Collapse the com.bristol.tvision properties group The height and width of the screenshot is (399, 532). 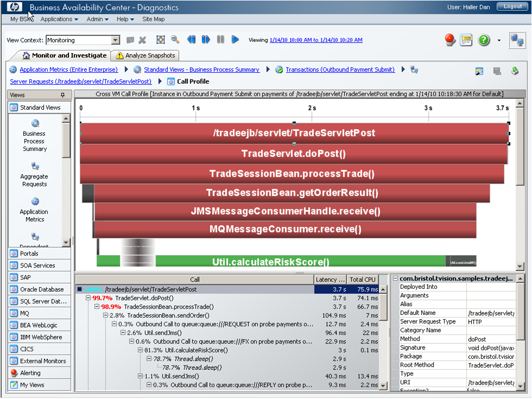(395, 278)
